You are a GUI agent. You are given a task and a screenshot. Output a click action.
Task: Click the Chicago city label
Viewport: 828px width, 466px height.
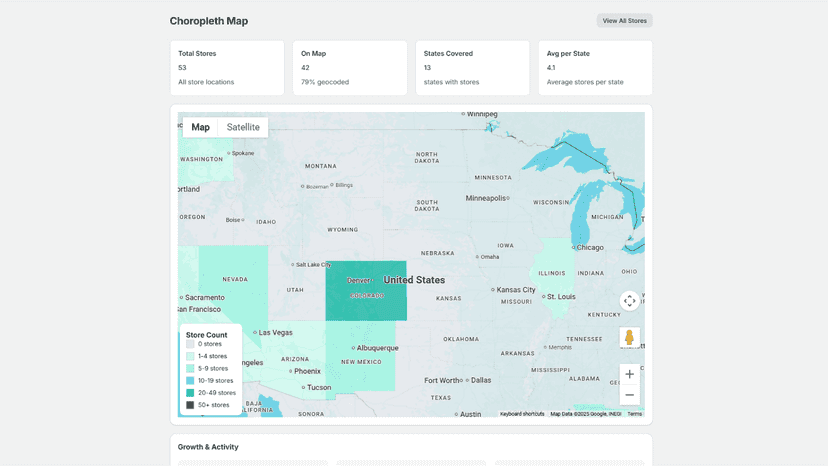[588, 247]
